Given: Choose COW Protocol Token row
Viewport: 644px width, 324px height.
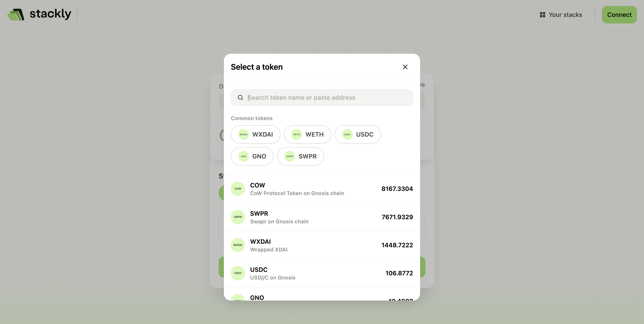Looking at the screenshot, I should pyautogui.click(x=322, y=189).
